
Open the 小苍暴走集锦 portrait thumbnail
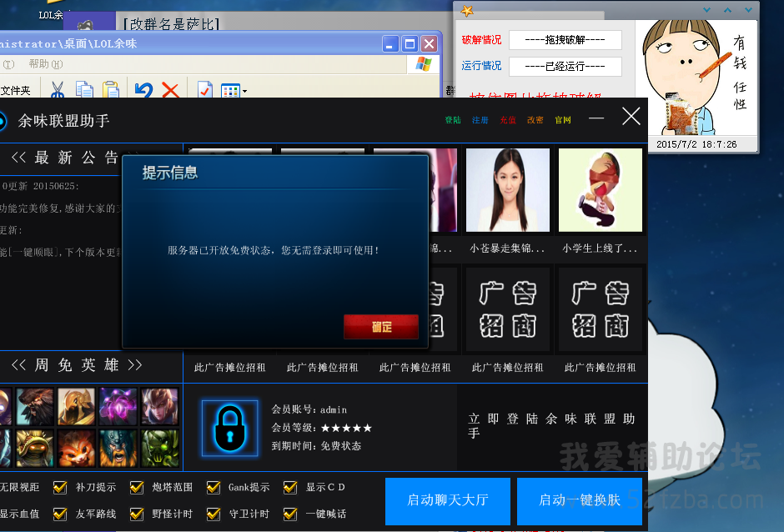pyautogui.click(x=507, y=190)
